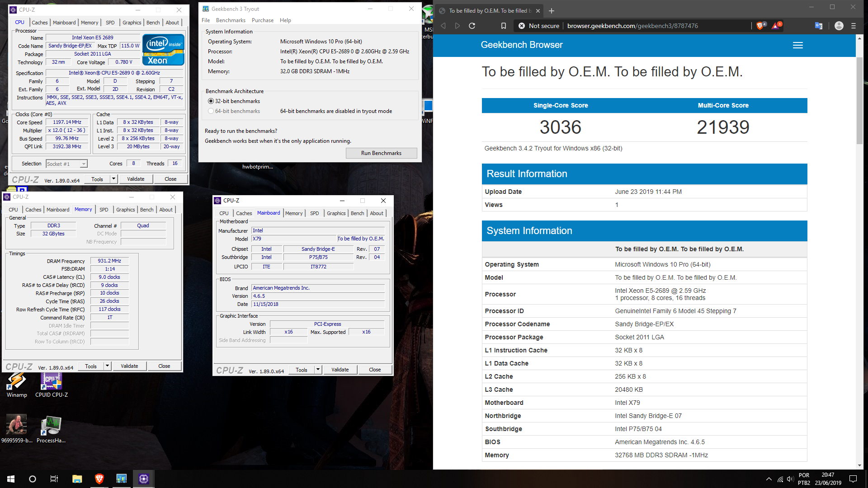Open the Benchmarks menu in Geekbench
Screen dimensions: 868x488
tap(231, 20)
